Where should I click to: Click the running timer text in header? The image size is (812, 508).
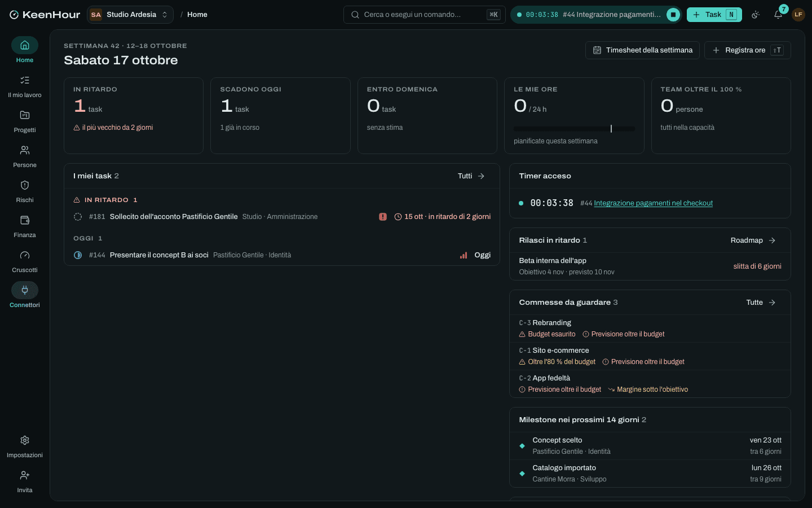[x=593, y=15]
